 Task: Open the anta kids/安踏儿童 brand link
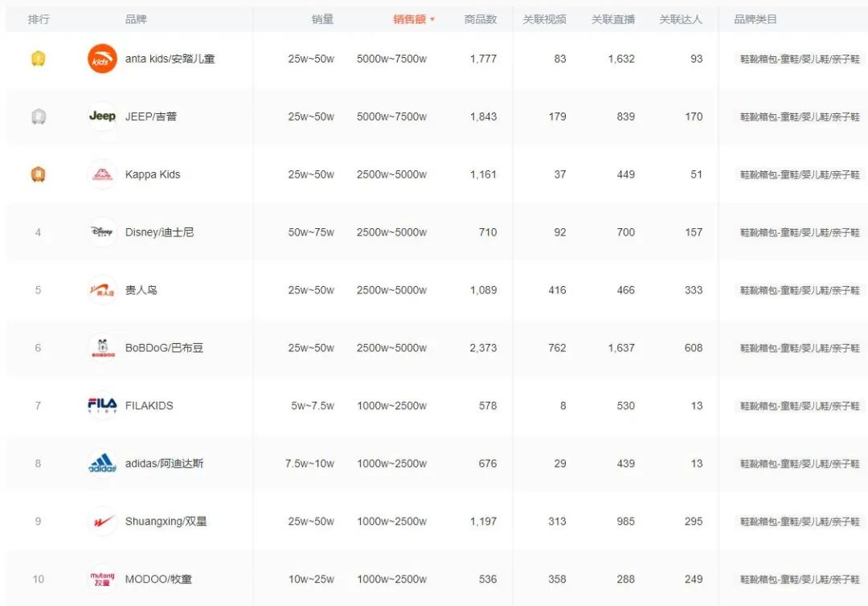pyautogui.click(x=170, y=59)
